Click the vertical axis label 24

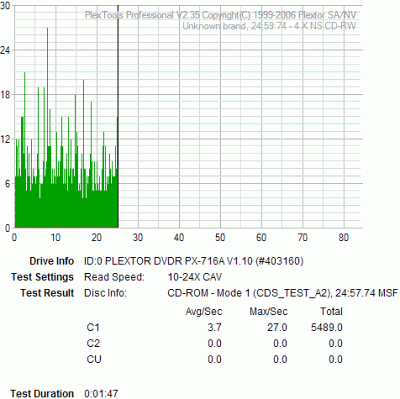5,50
